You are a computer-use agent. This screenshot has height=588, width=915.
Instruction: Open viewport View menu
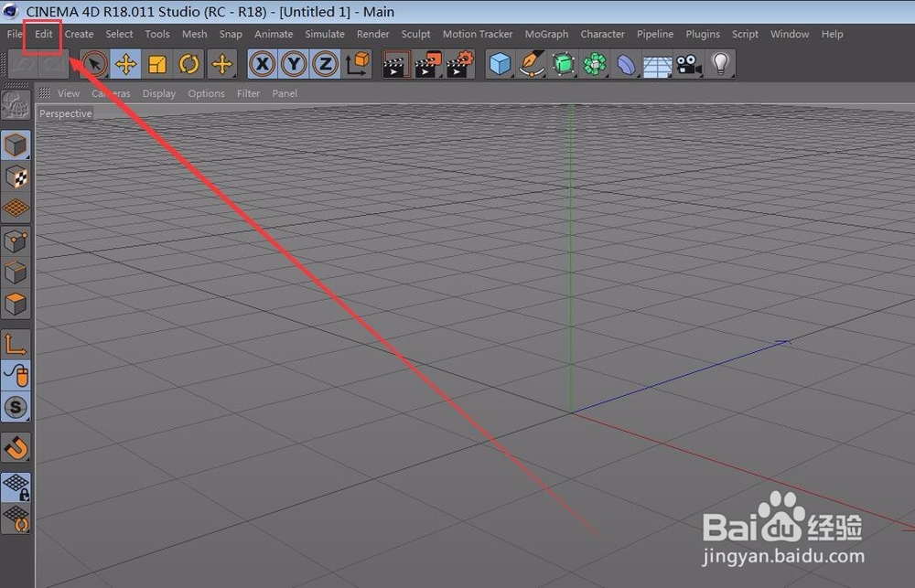[69, 93]
